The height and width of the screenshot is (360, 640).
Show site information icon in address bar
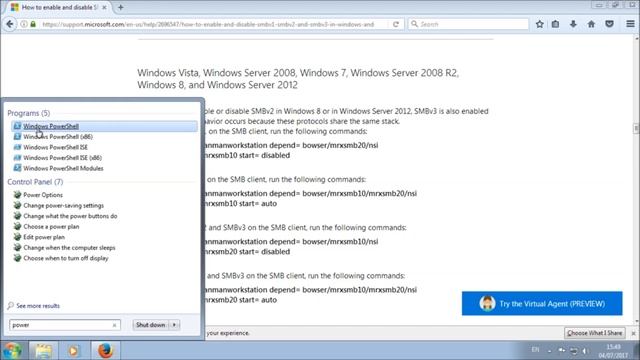(x=24, y=24)
